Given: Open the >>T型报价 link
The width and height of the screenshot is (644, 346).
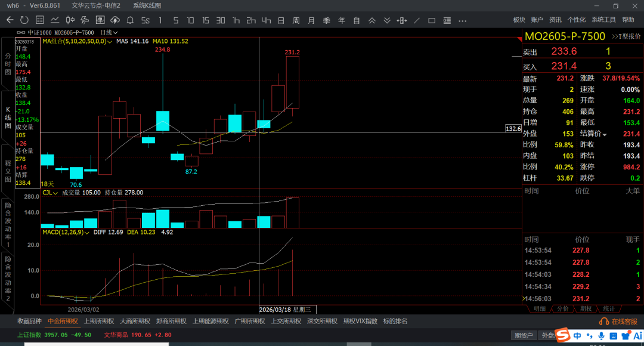Looking at the screenshot, I should [x=626, y=36].
